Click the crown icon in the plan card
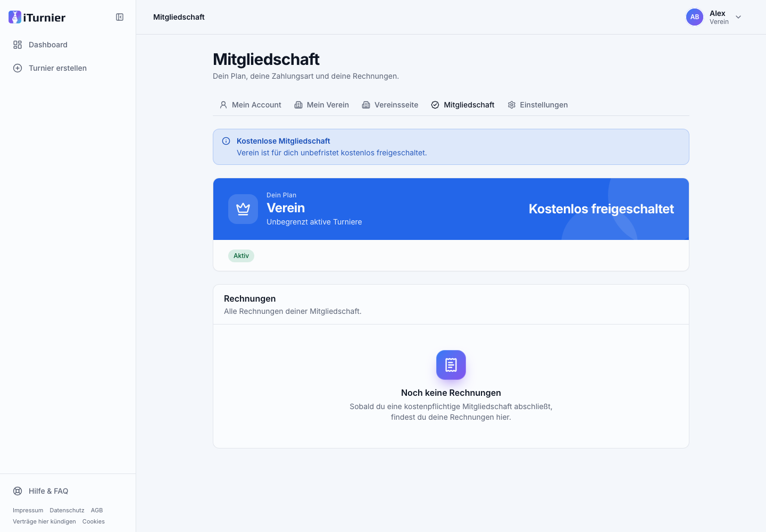766x532 pixels. (x=243, y=209)
